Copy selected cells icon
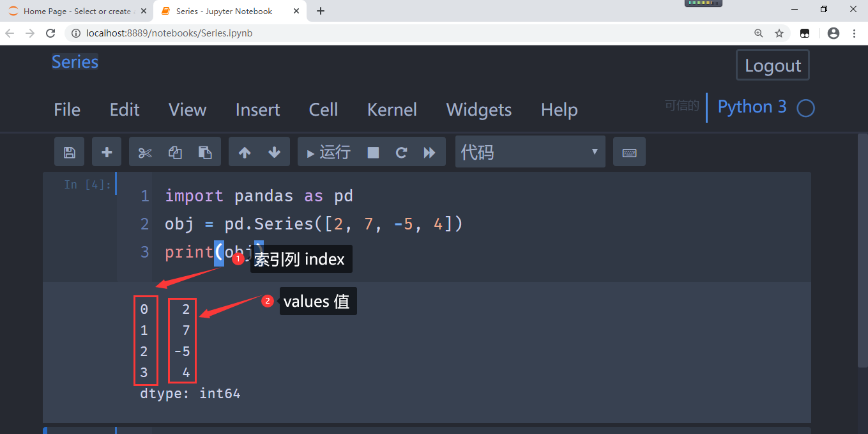 175,152
